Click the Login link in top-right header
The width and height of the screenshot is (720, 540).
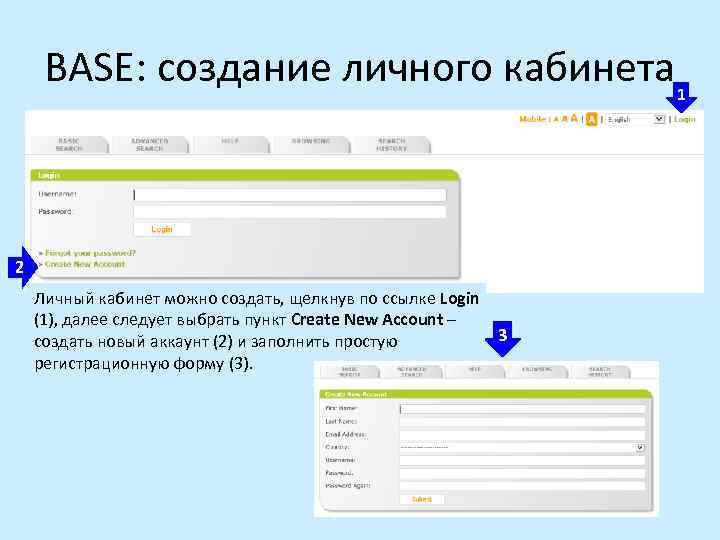pyautogui.click(x=684, y=119)
